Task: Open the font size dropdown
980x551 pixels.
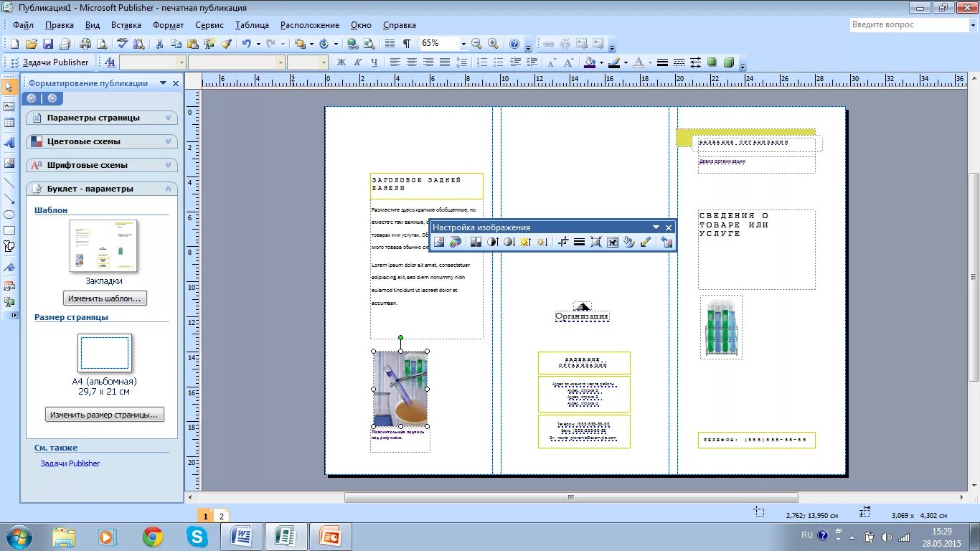Action: point(323,62)
